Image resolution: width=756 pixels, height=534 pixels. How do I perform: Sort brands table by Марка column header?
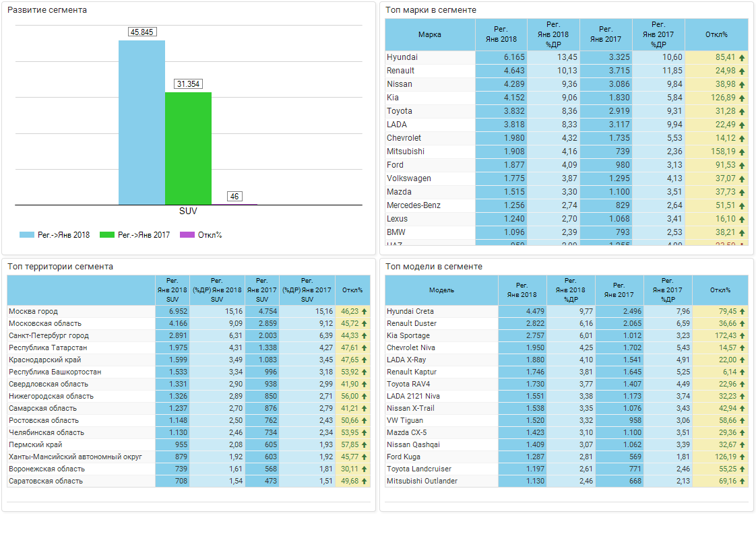[430, 35]
